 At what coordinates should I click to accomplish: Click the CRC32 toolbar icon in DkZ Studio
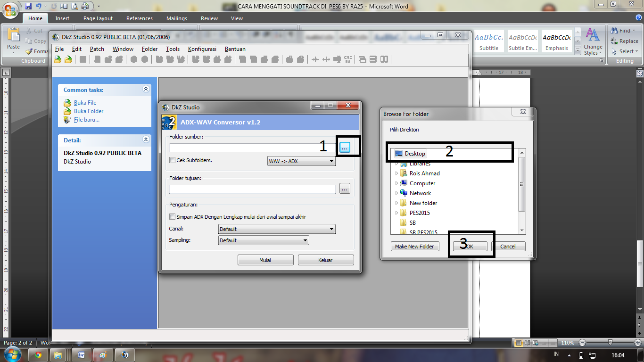point(348,59)
